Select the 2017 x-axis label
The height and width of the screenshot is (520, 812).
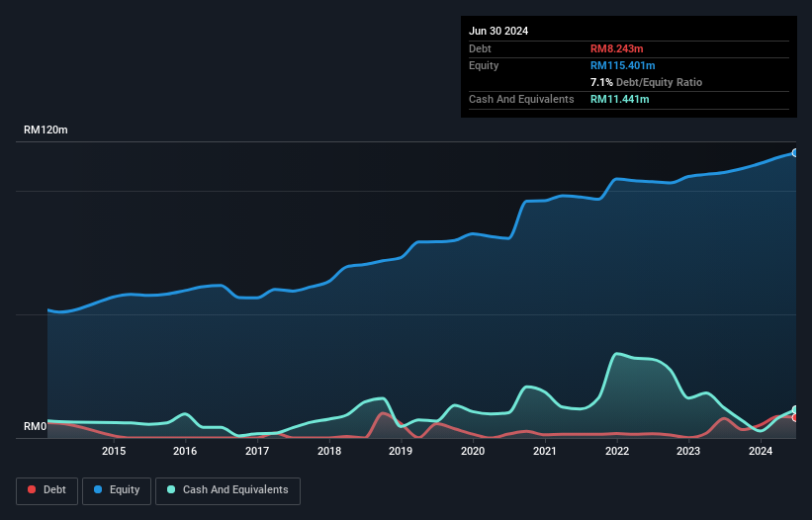(257, 451)
